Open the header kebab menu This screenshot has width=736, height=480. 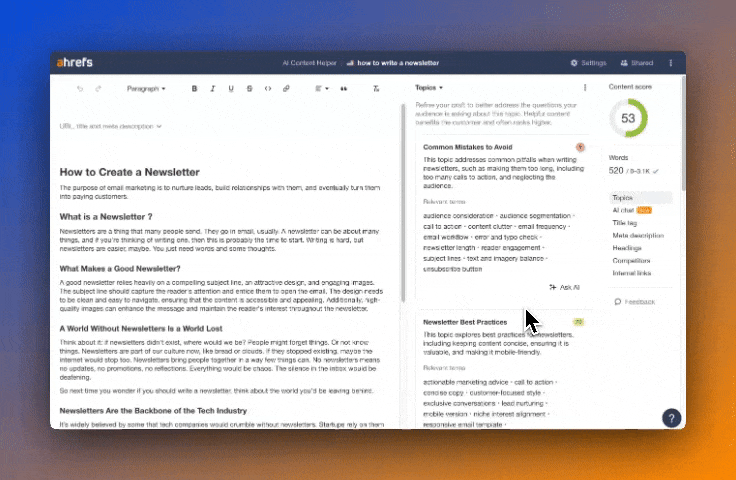click(x=671, y=63)
